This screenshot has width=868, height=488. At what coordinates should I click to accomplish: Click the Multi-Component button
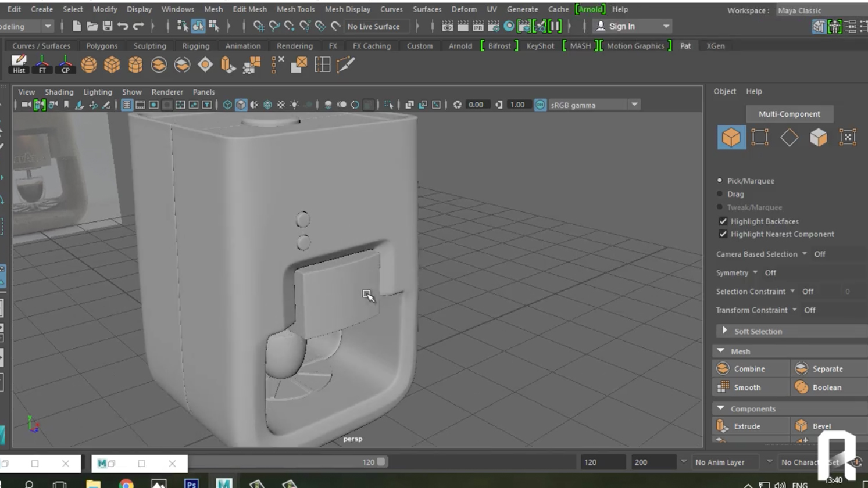[x=789, y=114]
